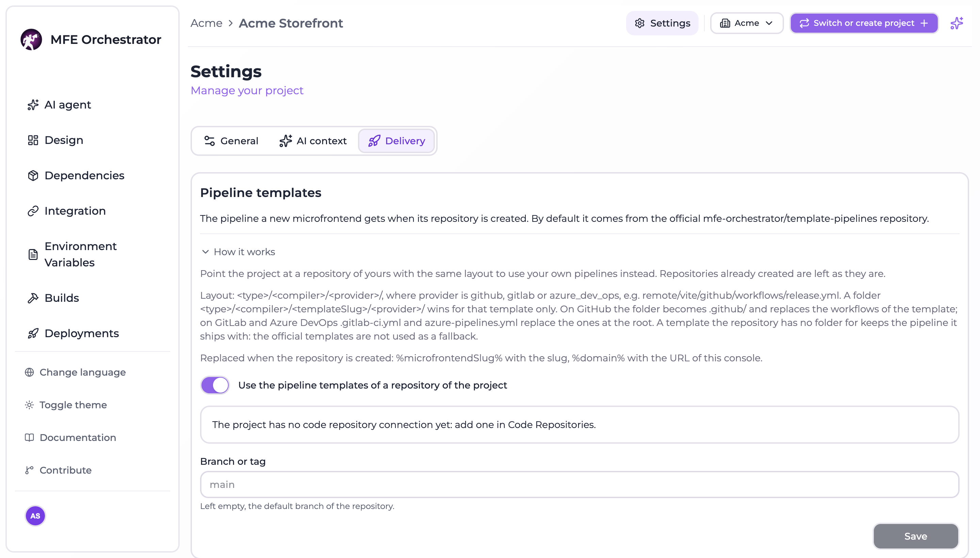This screenshot has width=980, height=558.
Task: Click Switch or create project text
Action: [x=864, y=23]
